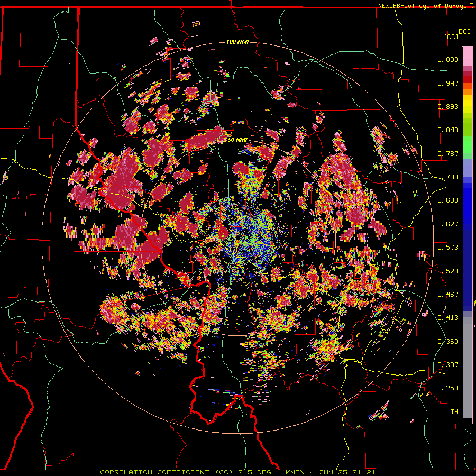Select the 0.893 scale value
This screenshot has height=476, width=476.
pos(448,106)
